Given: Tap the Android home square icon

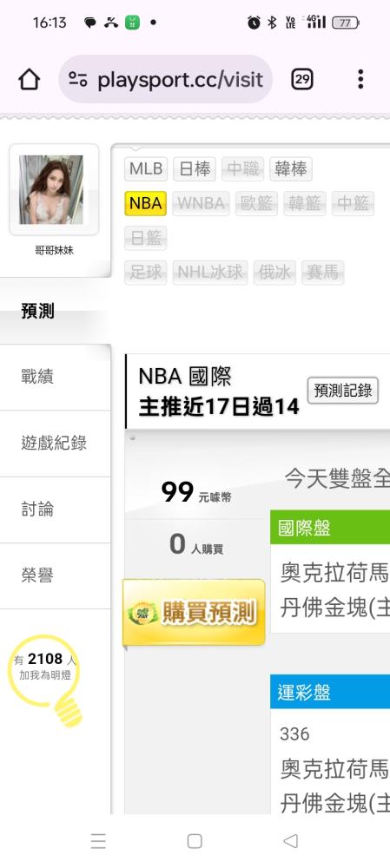Looking at the screenshot, I should [x=195, y=841].
